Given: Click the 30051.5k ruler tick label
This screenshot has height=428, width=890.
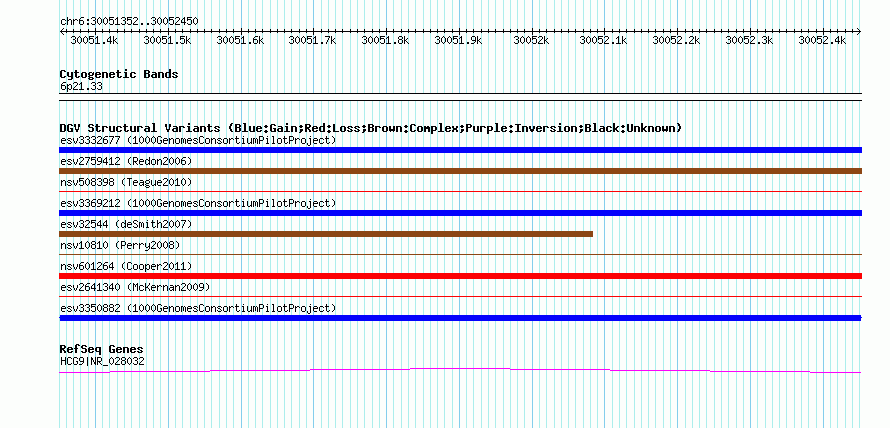Looking at the screenshot, I should [167, 40].
